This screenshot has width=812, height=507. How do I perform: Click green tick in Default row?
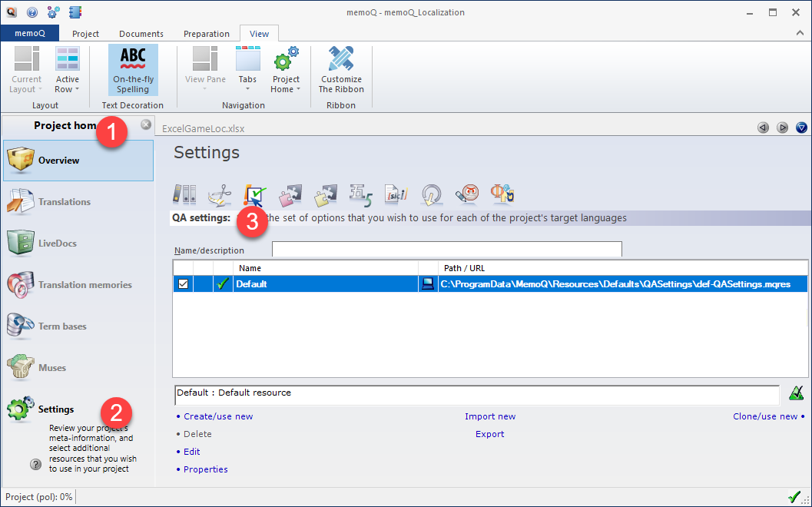[223, 283]
